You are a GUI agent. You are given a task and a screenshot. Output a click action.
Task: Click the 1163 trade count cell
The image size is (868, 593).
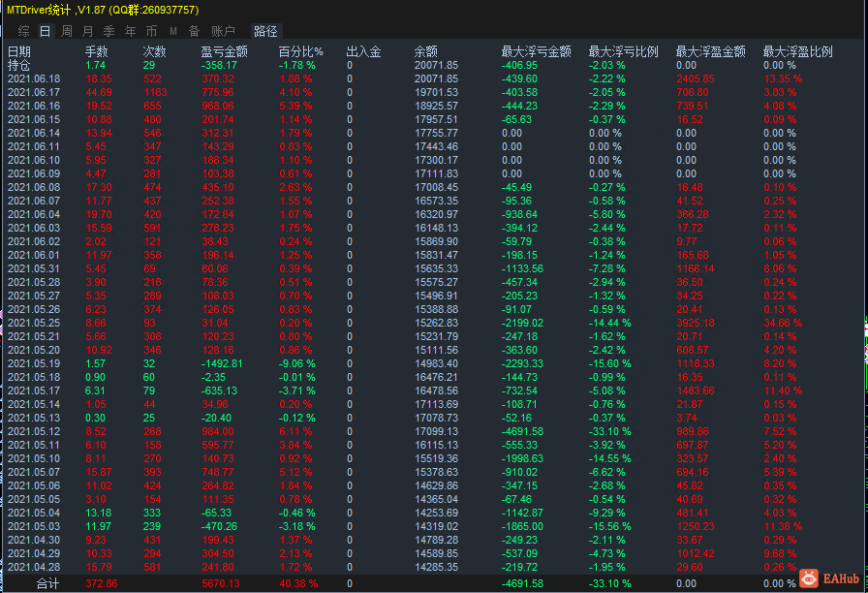click(x=155, y=92)
